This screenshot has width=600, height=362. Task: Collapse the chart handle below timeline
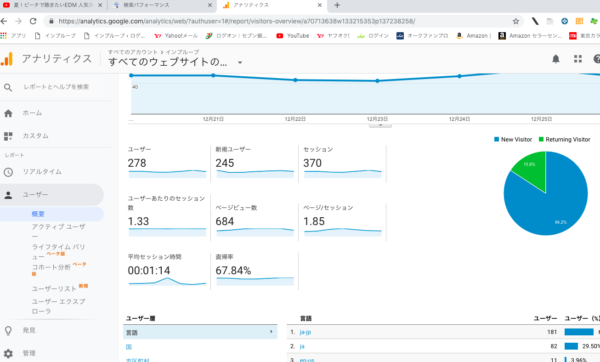[380, 125]
